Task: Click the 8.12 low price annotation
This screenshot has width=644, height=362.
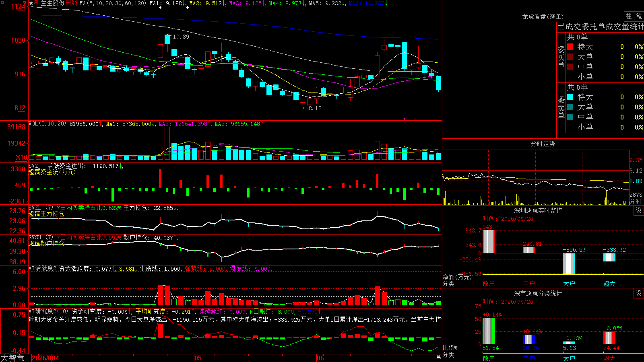Action: point(315,108)
